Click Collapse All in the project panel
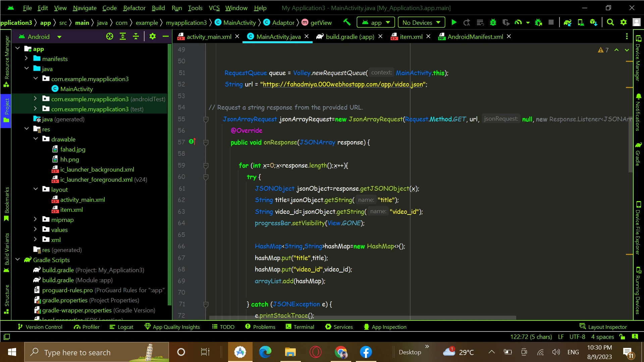This screenshot has height=362, width=644. (x=136, y=37)
